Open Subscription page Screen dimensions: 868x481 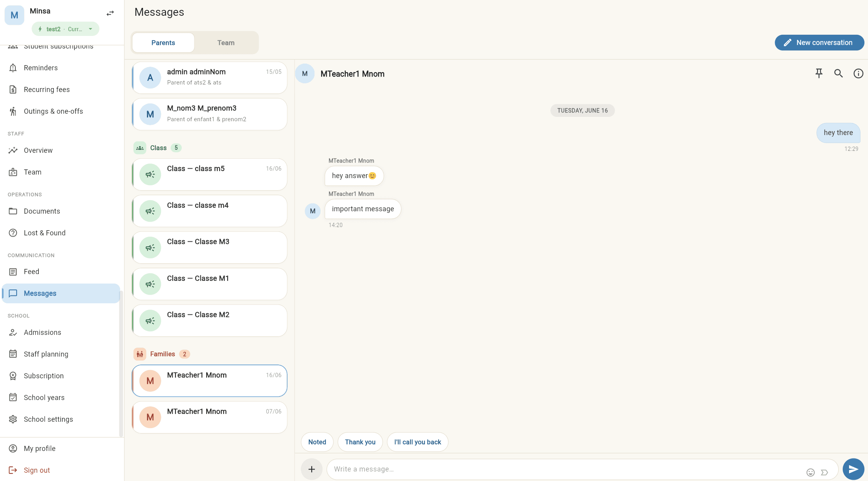click(x=61, y=376)
